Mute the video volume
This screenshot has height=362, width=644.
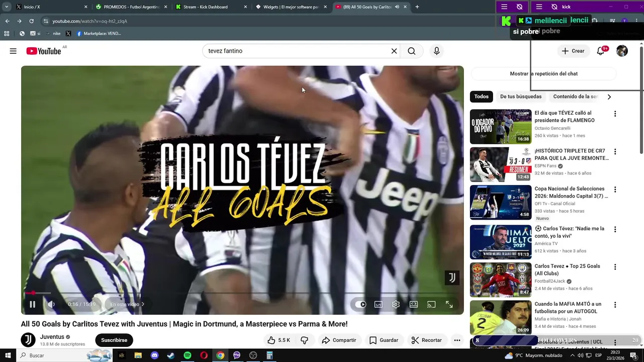(x=51, y=304)
